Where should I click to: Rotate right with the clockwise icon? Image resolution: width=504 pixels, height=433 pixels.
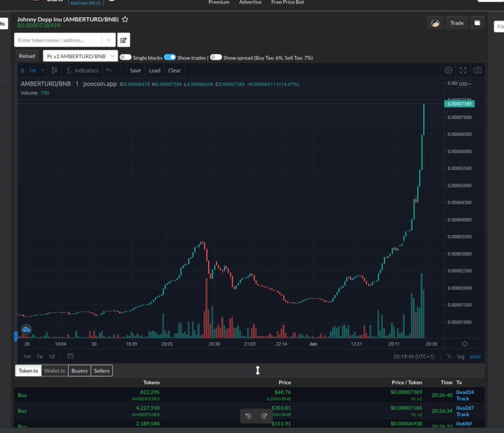pyautogui.click(x=264, y=416)
